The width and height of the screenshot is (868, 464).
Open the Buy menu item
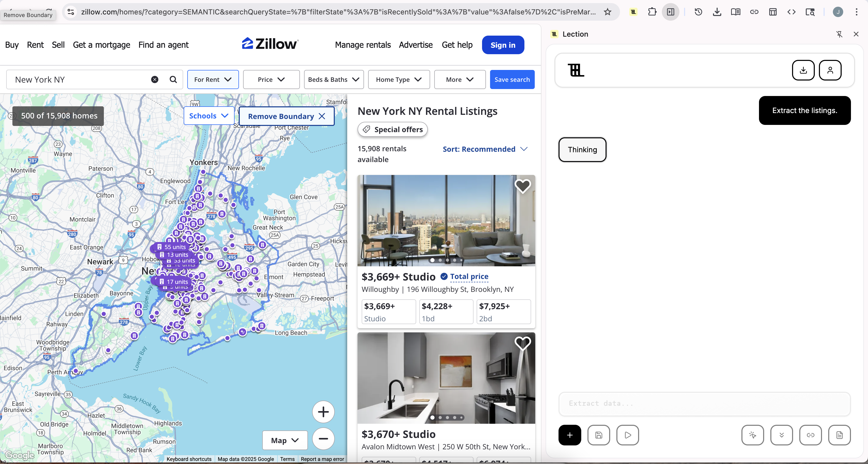12,45
